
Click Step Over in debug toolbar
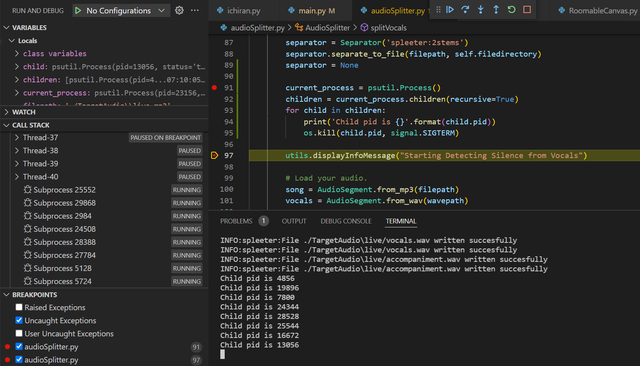(465, 9)
